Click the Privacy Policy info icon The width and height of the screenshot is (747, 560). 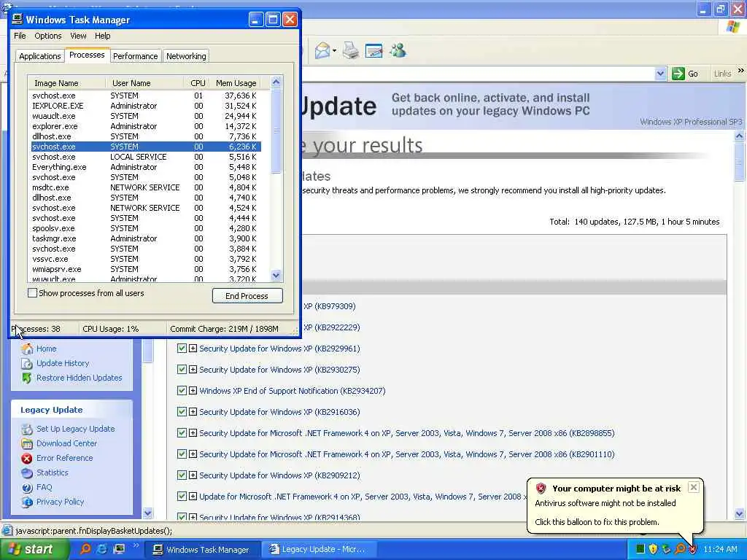tap(27, 502)
